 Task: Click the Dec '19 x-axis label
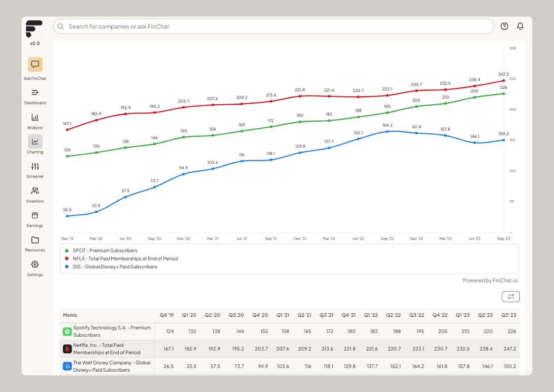click(67, 239)
